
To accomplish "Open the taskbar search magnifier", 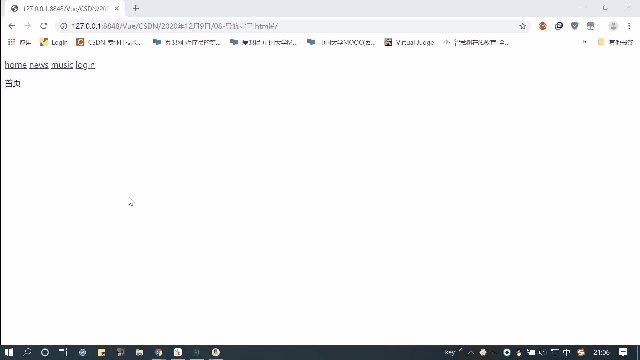I will coord(27,352).
